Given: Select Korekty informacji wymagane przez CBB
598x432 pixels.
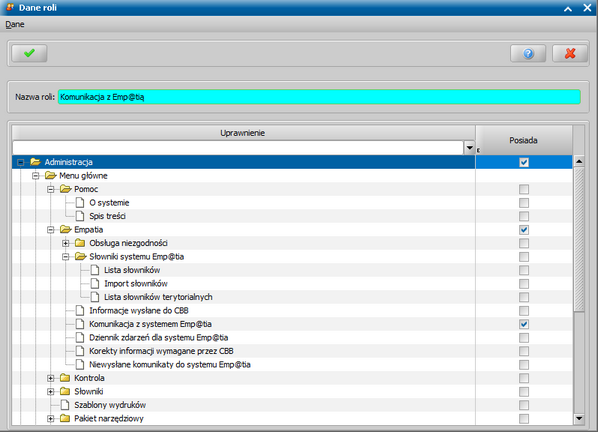Looking at the screenshot, I should click(161, 351).
